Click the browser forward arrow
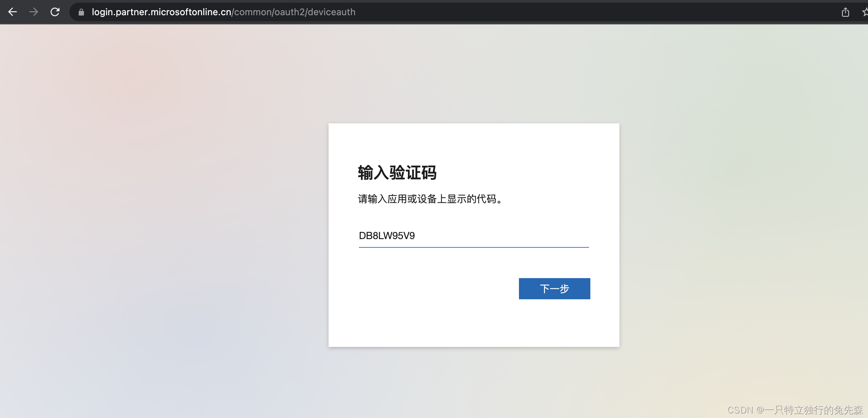Screen dimensions: 868x418 point(34,12)
